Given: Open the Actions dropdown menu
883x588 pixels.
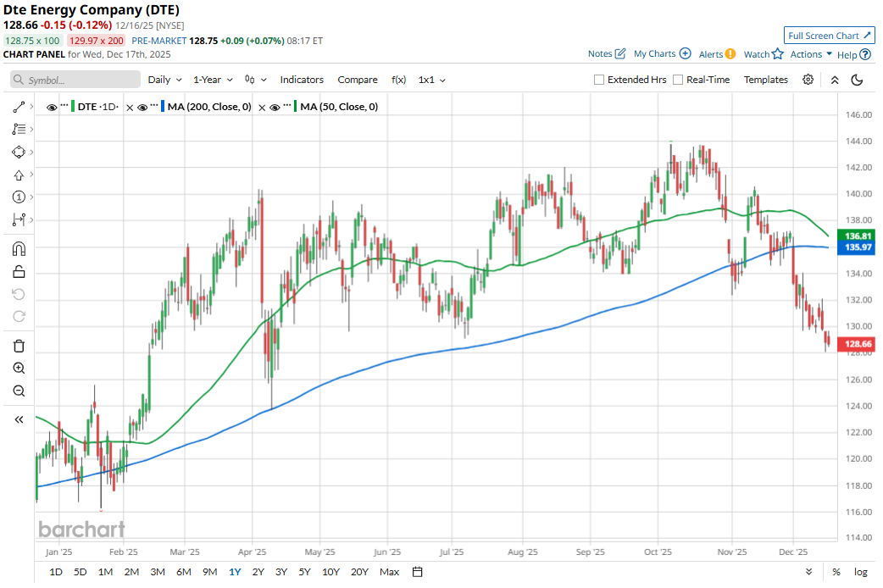Looking at the screenshot, I should [811, 54].
